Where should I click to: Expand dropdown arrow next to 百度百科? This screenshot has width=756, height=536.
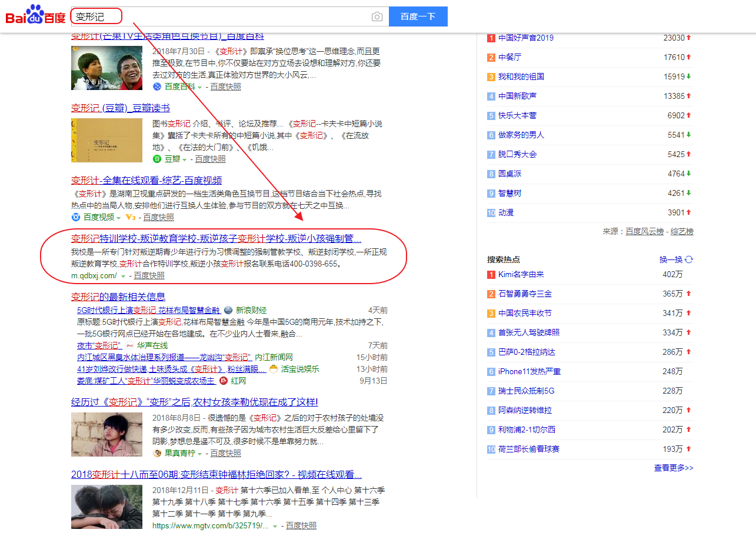point(200,87)
